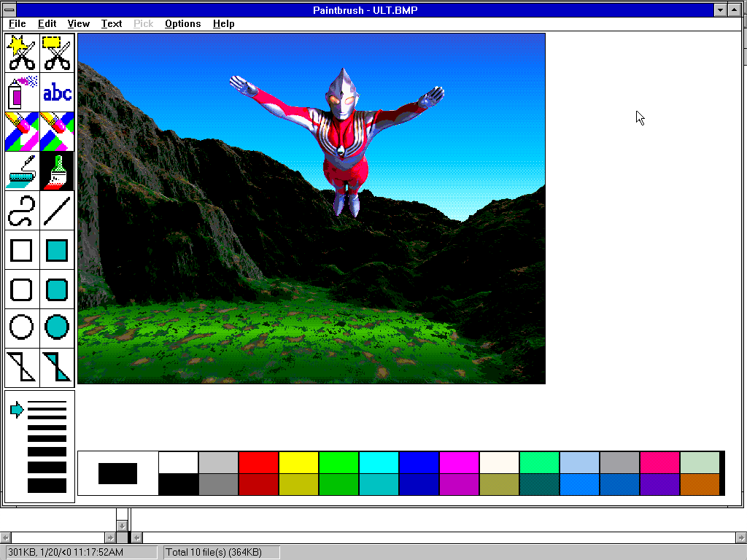Select the Brush tool

pyautogui.click(x=57, y=171)
